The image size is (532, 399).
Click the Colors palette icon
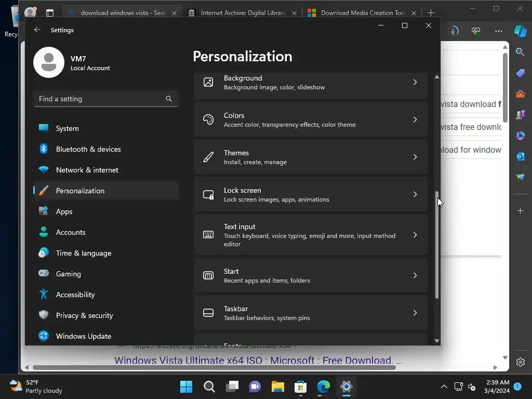208,119
